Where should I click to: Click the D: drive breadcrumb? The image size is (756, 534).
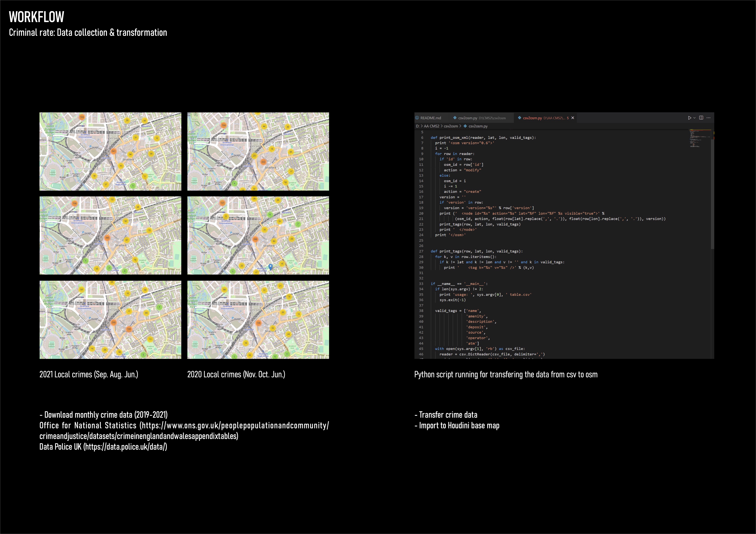coord(417,126)
